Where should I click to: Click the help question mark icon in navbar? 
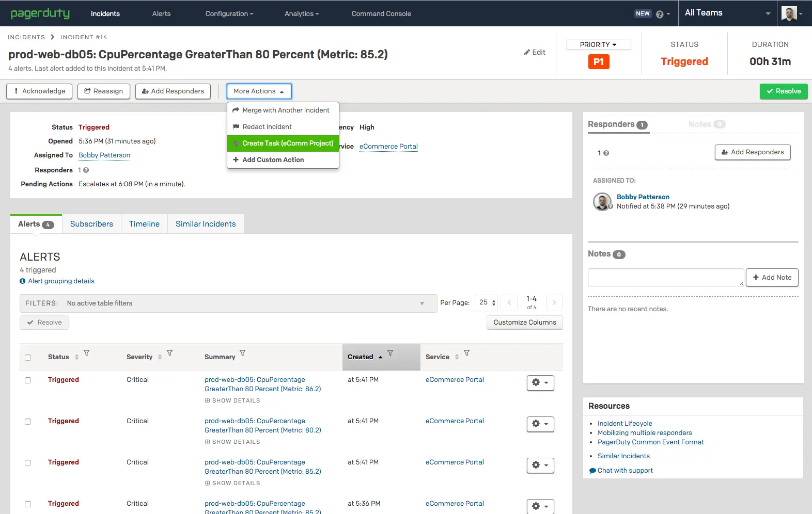660,14
